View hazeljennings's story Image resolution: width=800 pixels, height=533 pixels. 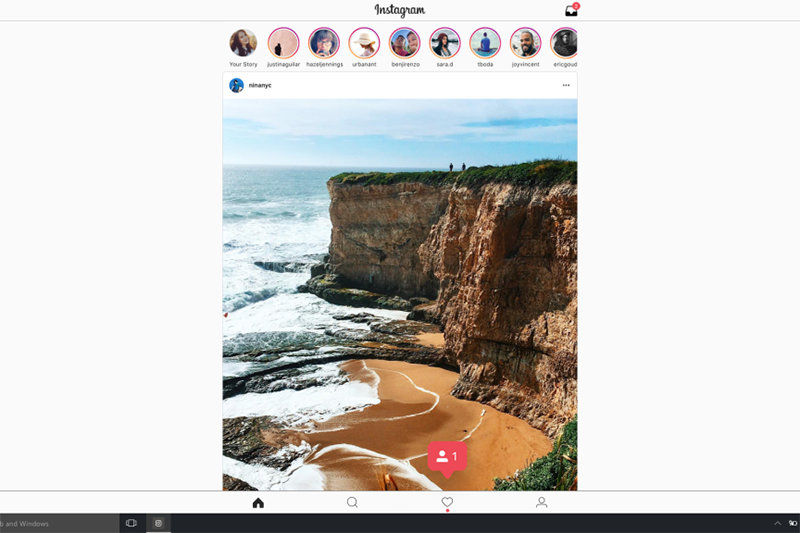pyautogui.click(x=324, y=43)
